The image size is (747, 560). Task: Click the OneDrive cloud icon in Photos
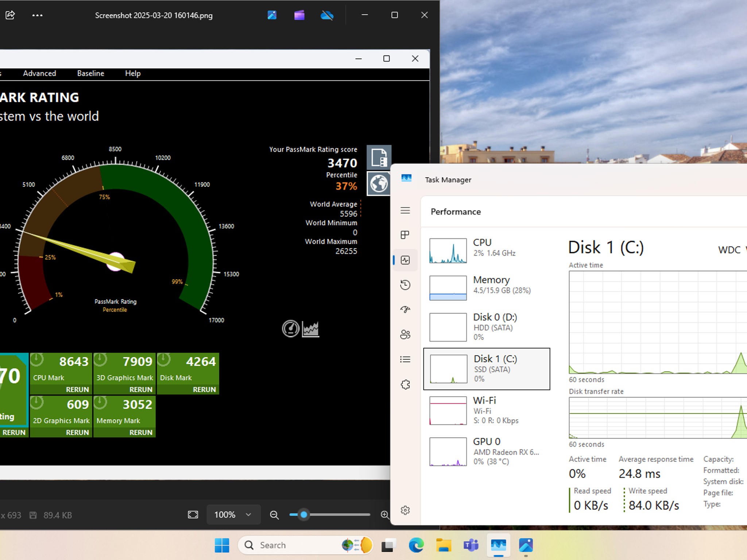coord(327,15)
